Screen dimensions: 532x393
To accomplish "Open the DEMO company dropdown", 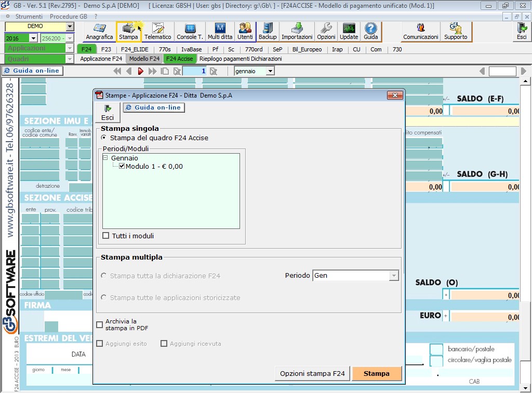I will click(x=70, y=26).
